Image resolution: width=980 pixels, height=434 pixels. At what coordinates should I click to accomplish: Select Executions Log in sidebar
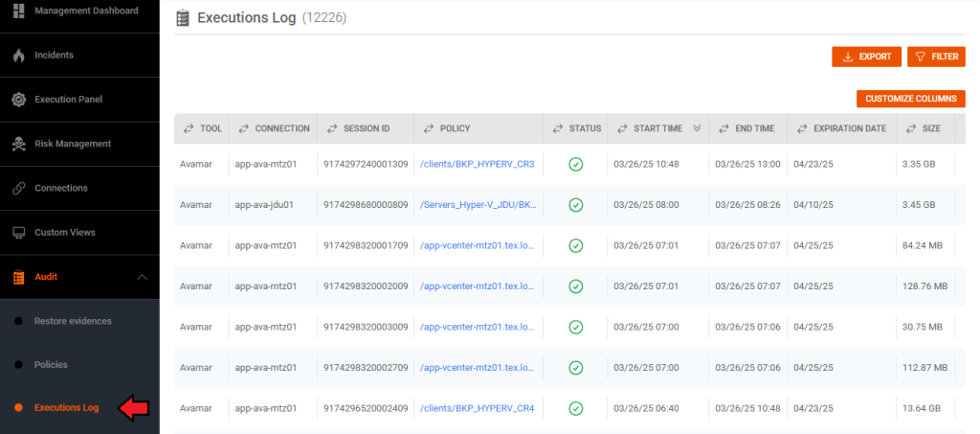click(66, 408)
